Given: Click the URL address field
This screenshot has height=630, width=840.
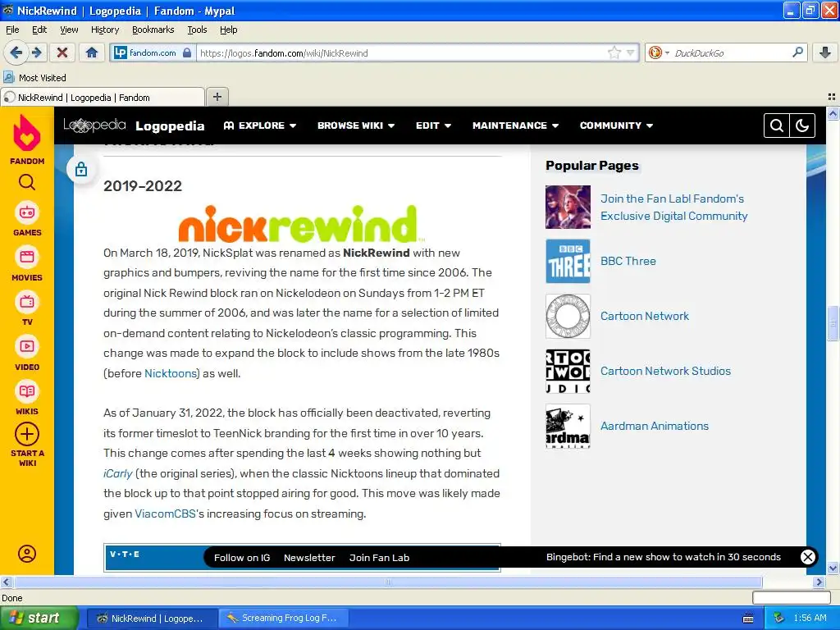Looking at the screenshot, I should [402, 53].
